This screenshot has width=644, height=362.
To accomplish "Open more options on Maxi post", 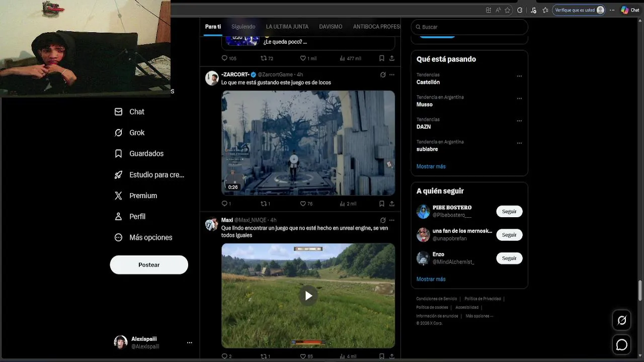I will tap(392, 220).
